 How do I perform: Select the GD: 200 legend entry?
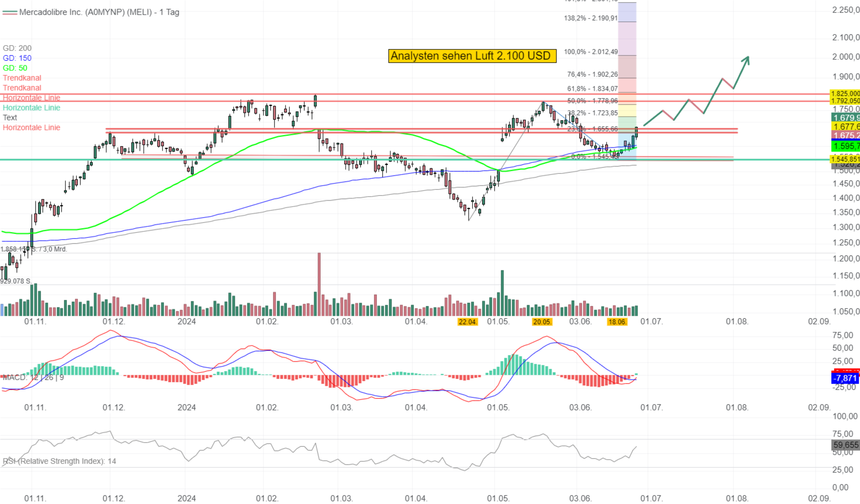pos(17,48)
